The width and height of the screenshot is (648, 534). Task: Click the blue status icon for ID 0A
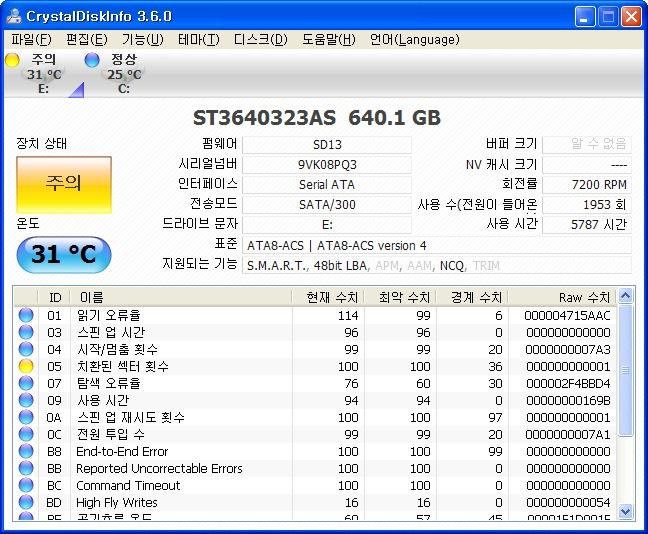coord(26,417)
